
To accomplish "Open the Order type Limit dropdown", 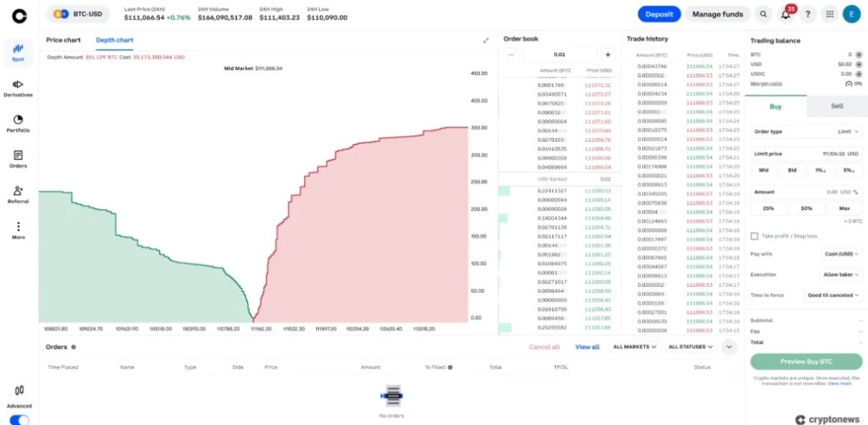I will 807,131.
